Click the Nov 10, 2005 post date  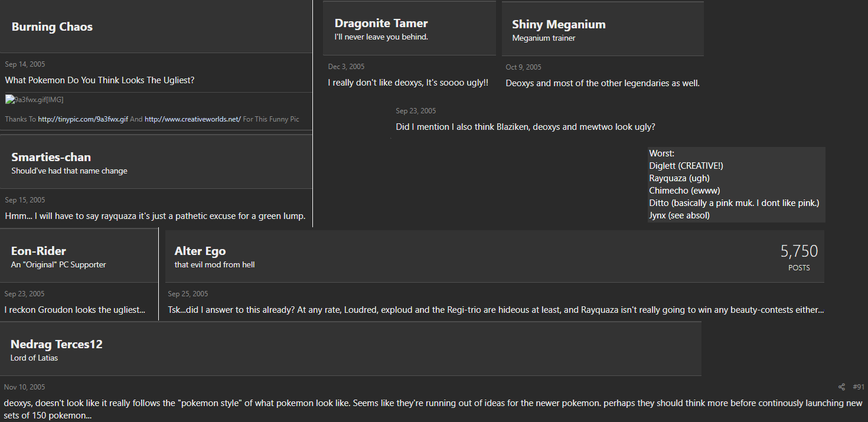24,387
